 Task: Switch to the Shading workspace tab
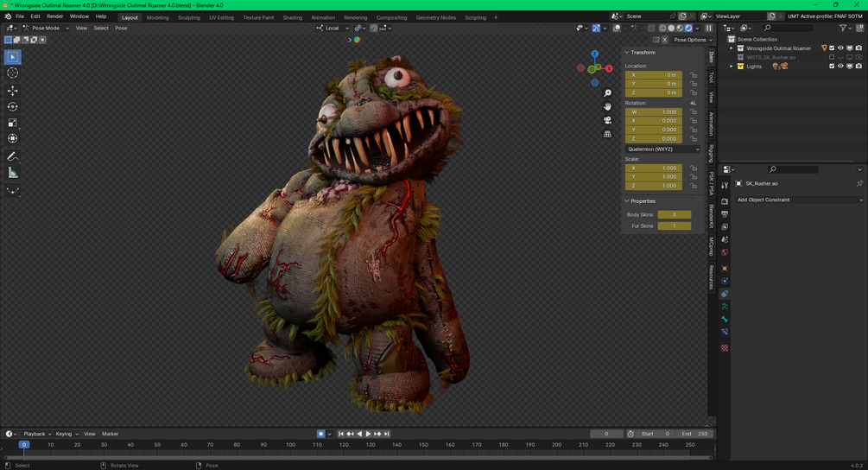[293, 17]
